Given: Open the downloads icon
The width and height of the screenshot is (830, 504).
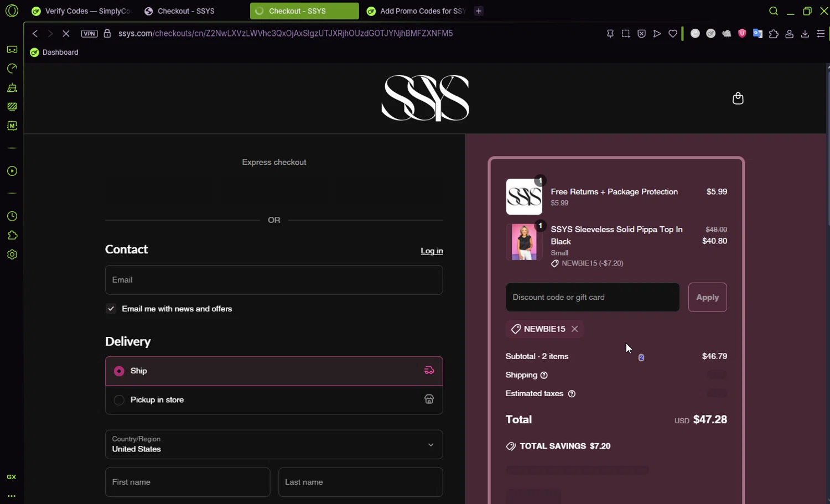Looking at the screenshot, I should [x=805, y=34].
